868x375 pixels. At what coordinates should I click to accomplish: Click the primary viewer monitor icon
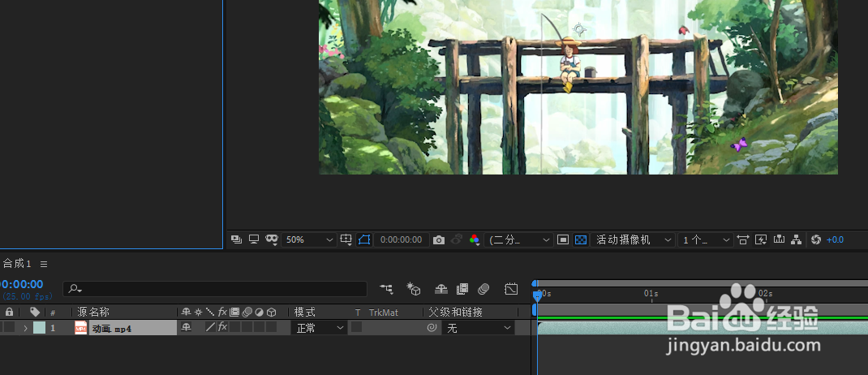pos(254,239)
